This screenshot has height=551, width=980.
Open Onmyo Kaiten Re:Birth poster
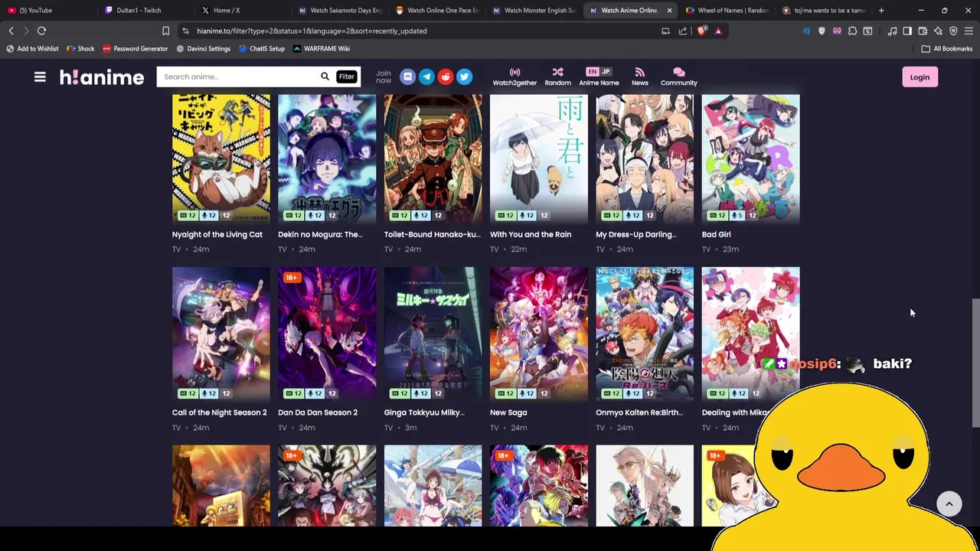tap(645, 334)
